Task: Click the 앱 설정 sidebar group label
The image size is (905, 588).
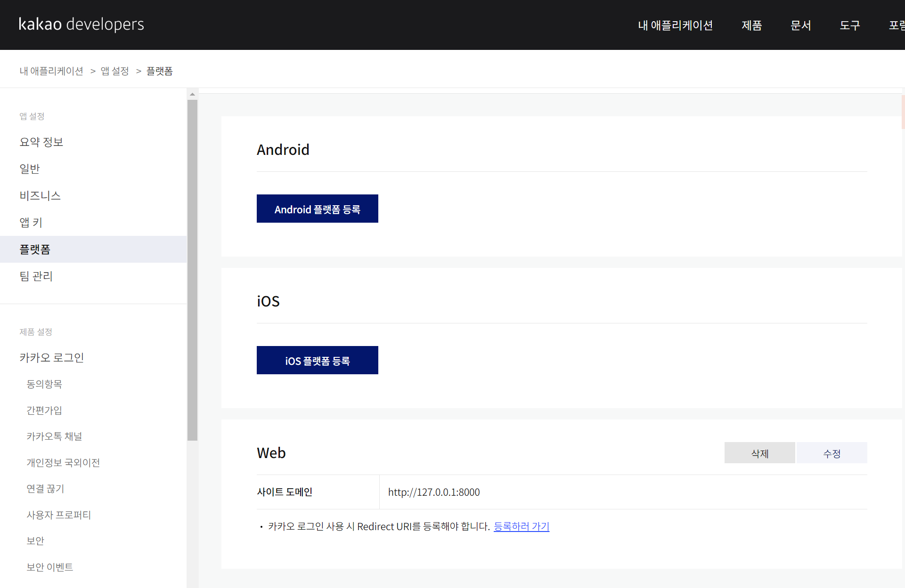Action: tap(32, 116)
